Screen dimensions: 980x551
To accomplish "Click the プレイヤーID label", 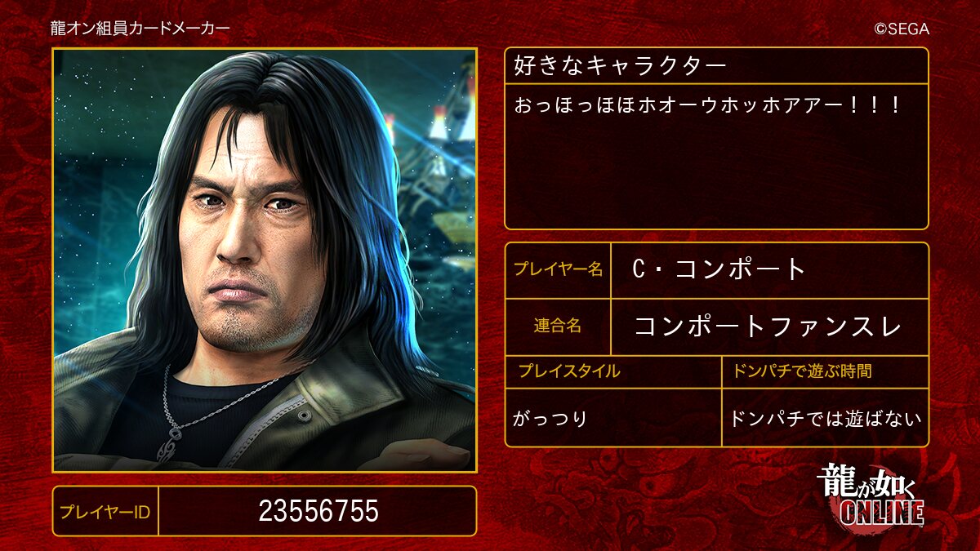I will (105, 512).
